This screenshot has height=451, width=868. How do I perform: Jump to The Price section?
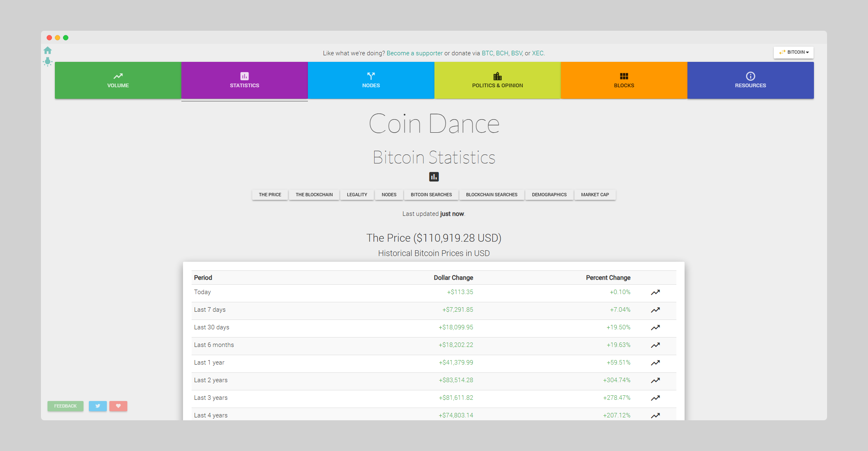270,195
